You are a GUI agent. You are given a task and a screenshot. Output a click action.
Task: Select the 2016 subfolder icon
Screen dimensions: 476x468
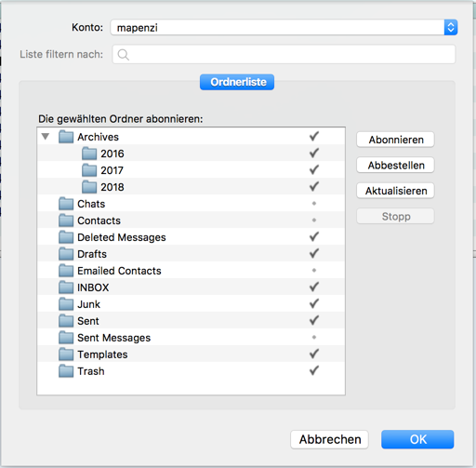click(x=89, y=154)
